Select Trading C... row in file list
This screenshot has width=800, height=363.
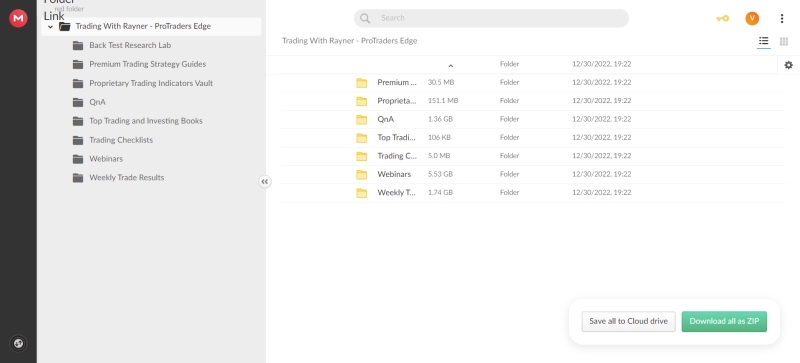click(533, 156)
